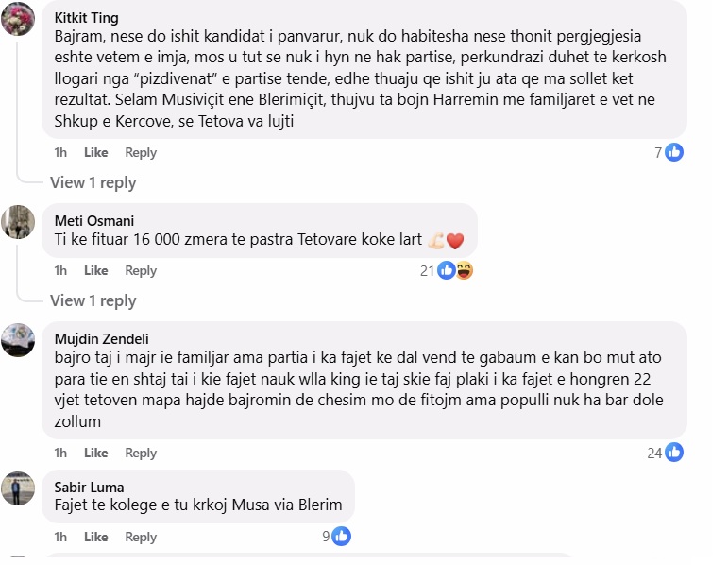Like Meti Osmani's comment

pos(95,270)
